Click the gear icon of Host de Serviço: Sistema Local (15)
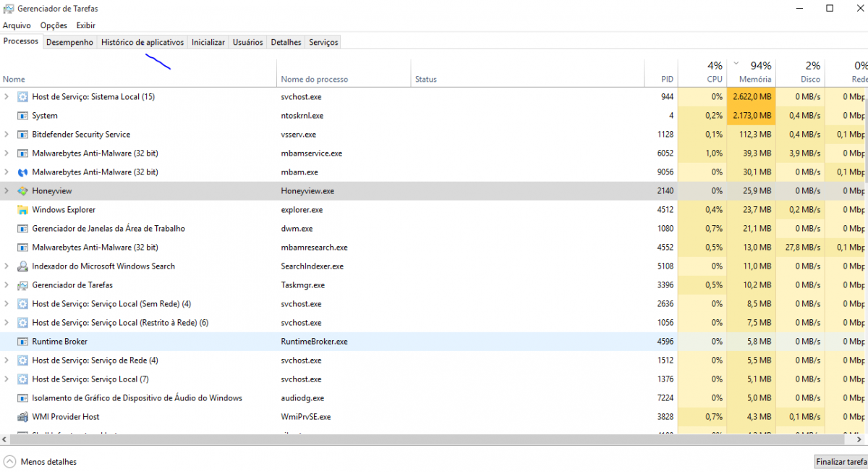 (22, 97)
